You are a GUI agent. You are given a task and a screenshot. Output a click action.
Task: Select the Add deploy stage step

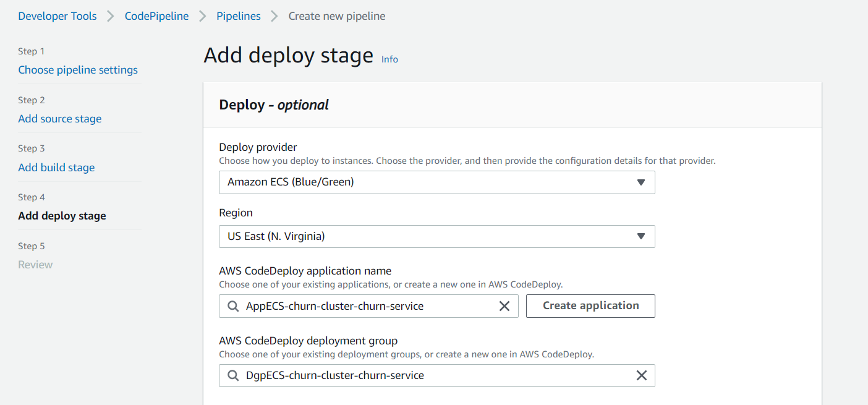(62, 216)
